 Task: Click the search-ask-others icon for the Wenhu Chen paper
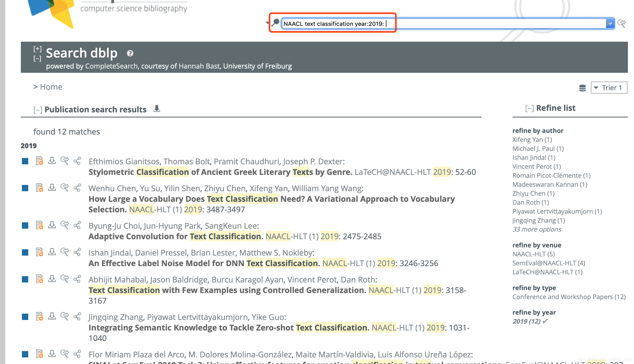coord(64,188)
